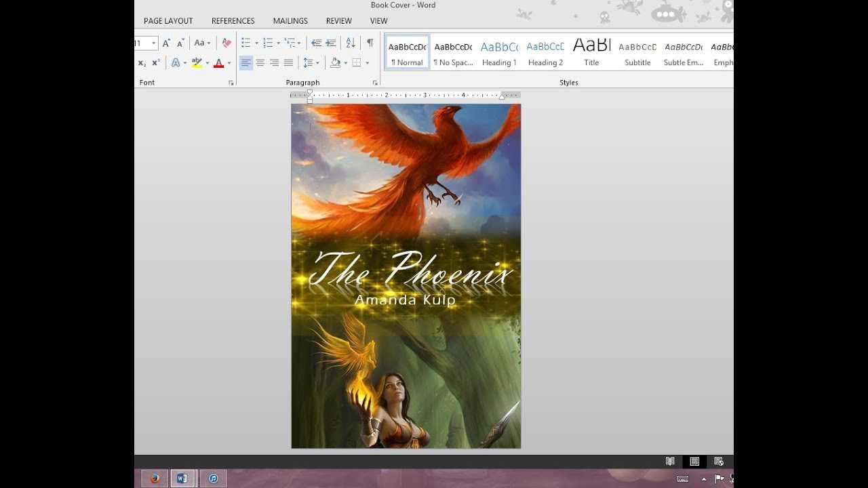Click the borders icon
This screenshot has height=488, width=868.
pos(357,63)
